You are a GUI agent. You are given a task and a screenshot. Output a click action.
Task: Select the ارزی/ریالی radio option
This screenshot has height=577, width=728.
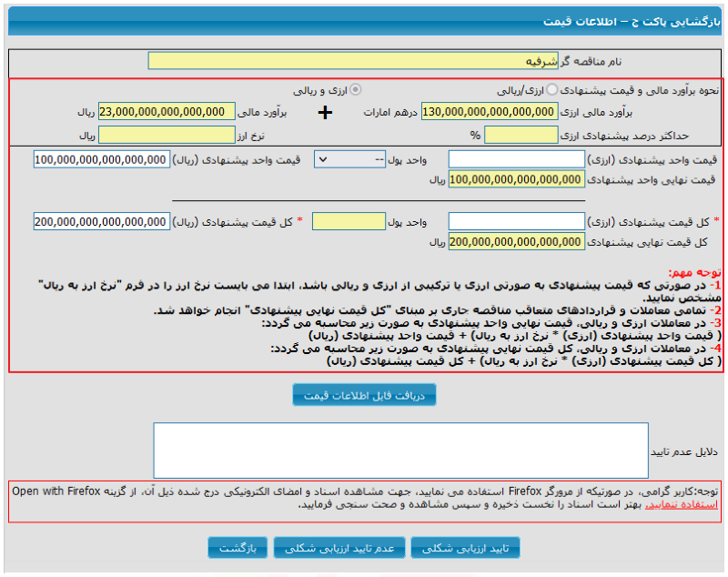(x=551, y=89)
